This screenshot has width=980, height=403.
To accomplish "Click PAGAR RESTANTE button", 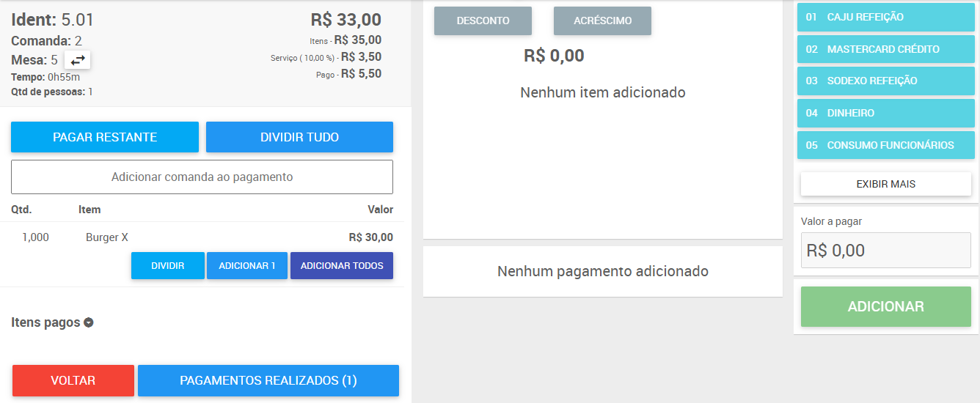I will pos(105,137).
